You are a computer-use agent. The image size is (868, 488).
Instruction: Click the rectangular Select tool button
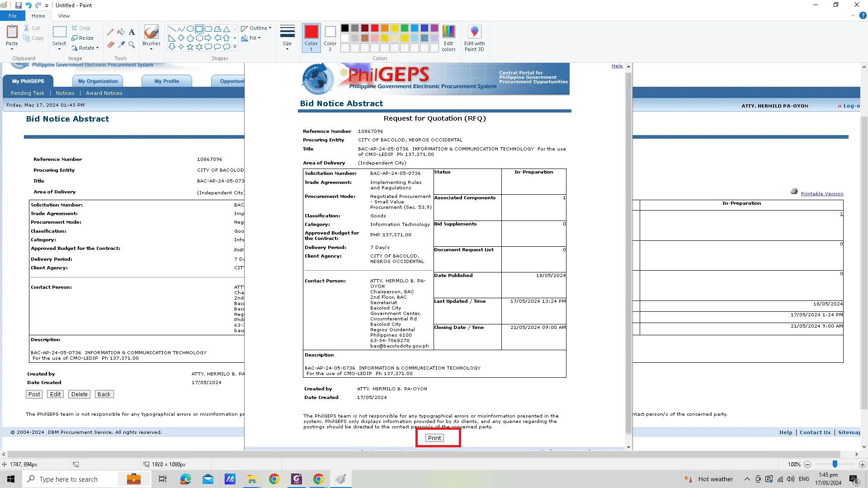pos(59,32)
